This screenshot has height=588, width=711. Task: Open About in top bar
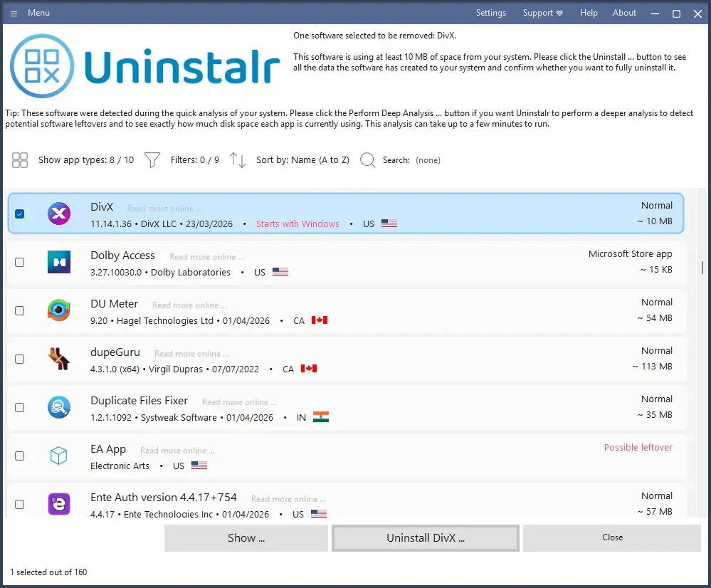[624, 13]
